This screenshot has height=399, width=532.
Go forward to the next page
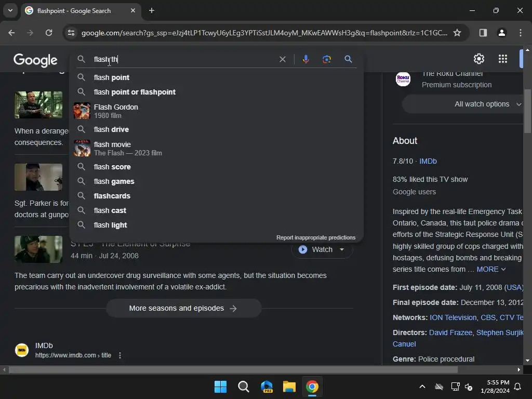[30, 33]
